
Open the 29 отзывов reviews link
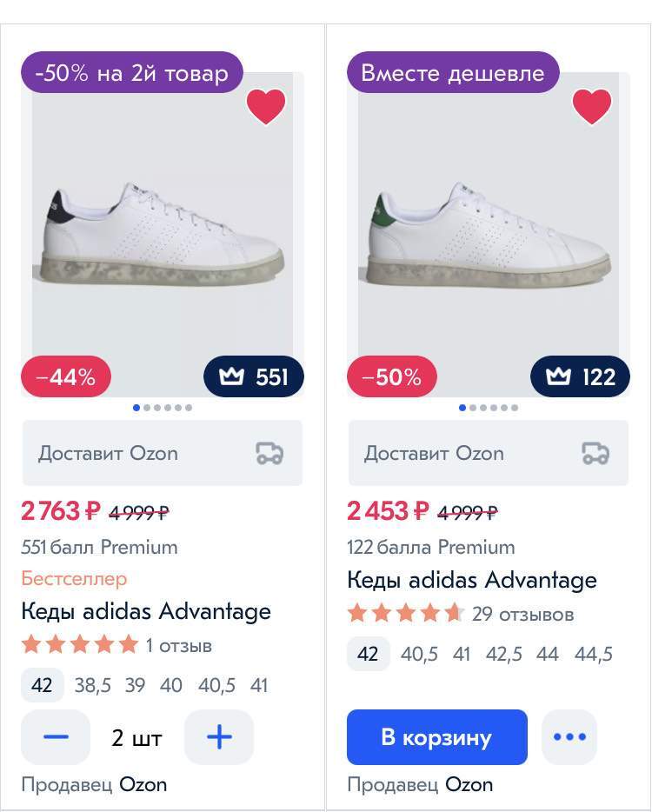[x=522, y=615]
